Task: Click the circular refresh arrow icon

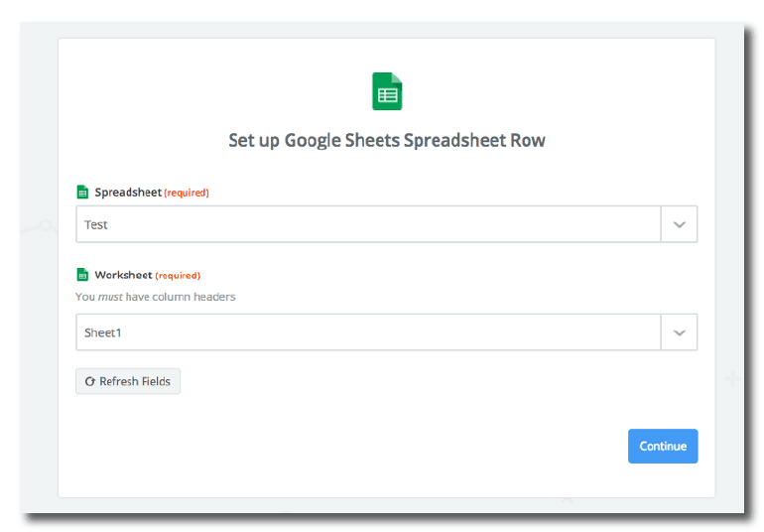Action: (89, 381)
